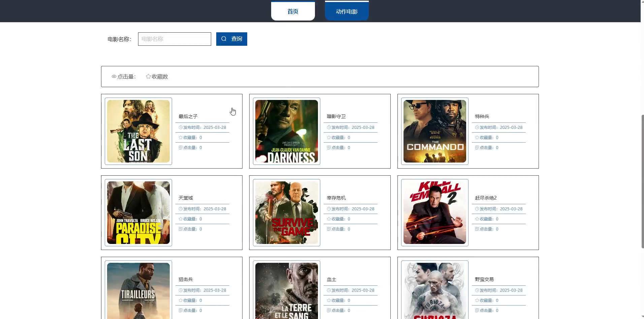
Task: Open the 赶尽杀绝2 movie title
Action: click(486, 198)
